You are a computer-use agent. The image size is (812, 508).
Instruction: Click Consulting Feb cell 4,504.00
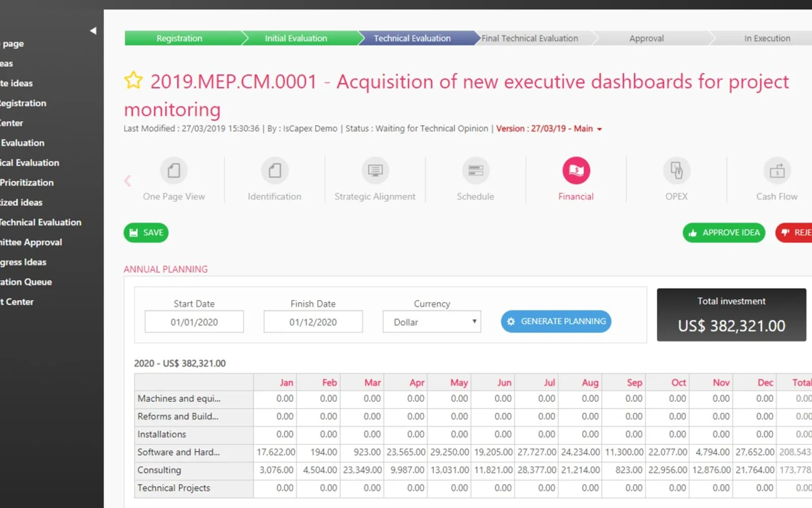pyautogui.click(x=319, y=470)
